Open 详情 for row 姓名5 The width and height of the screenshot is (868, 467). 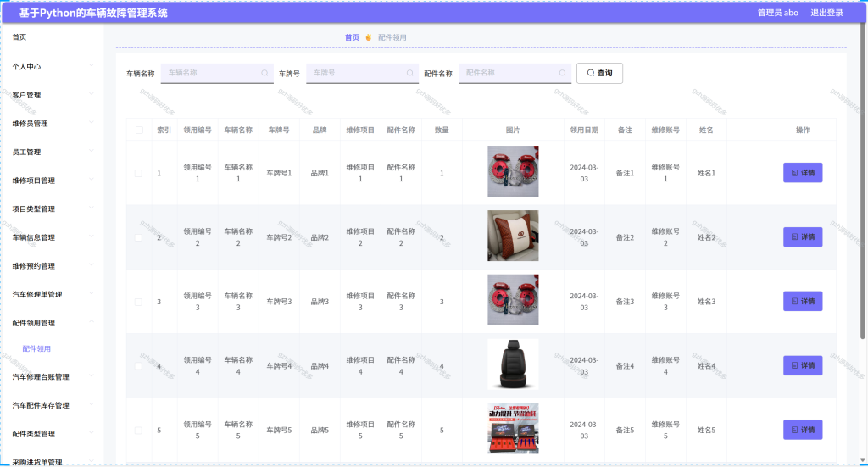(803, 430)
